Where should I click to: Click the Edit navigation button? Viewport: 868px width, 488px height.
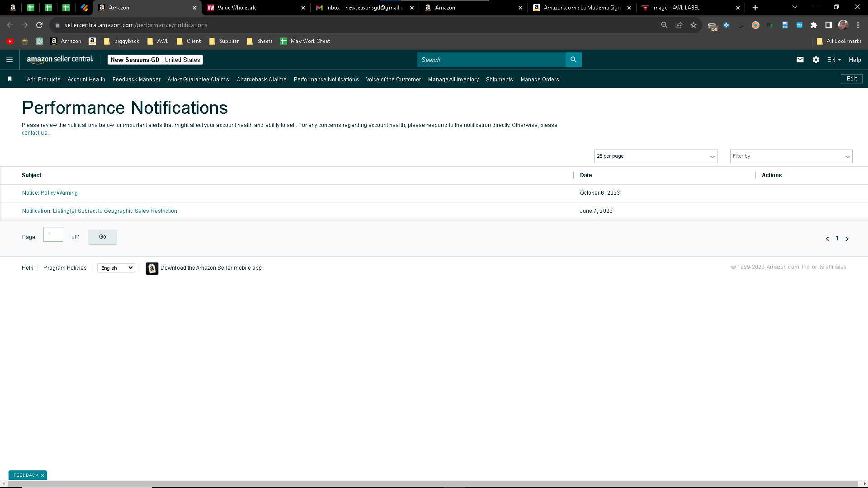click(x=852, y=79)
